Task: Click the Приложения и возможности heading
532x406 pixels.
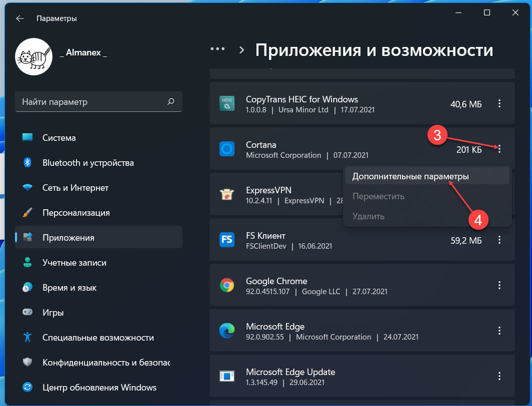Action: [x=374, y=50]
